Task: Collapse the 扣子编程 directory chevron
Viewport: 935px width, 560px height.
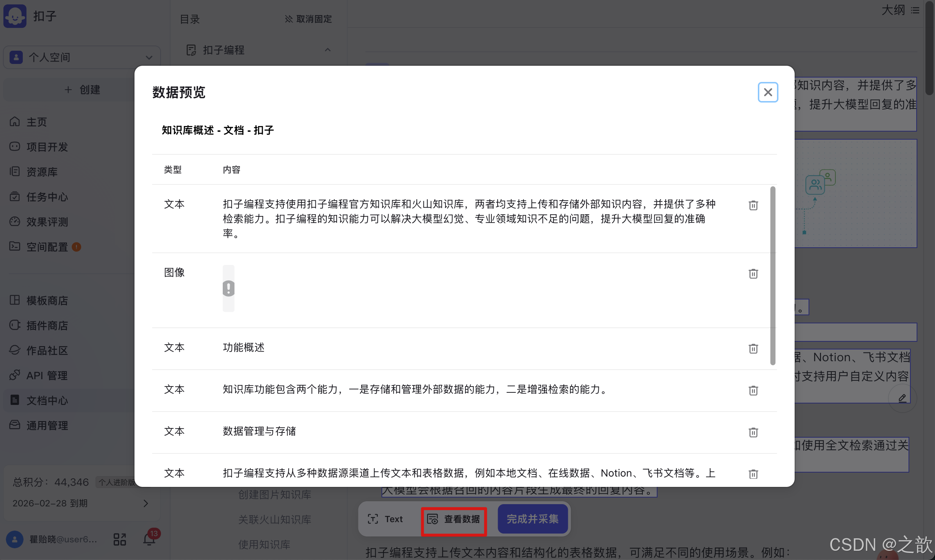Action: tap(327, 50)
